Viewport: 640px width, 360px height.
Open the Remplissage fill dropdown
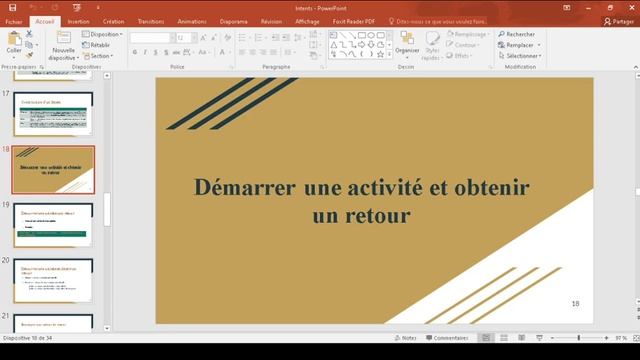pos(468,34)
